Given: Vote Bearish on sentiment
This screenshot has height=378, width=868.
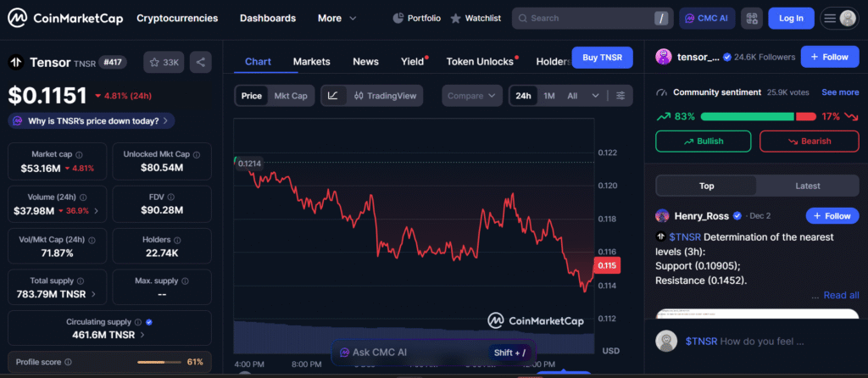Looking at the screenshot, I should click(810, 142).
